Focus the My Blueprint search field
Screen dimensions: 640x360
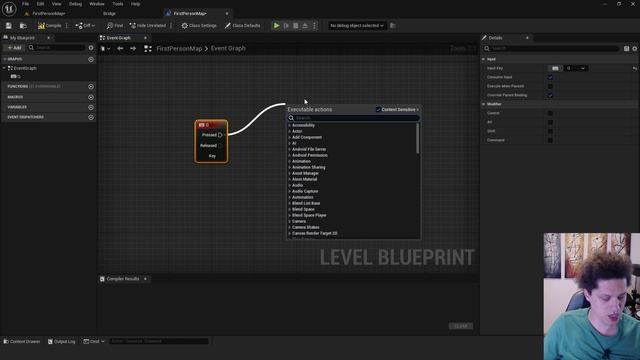tap(56, 48)
